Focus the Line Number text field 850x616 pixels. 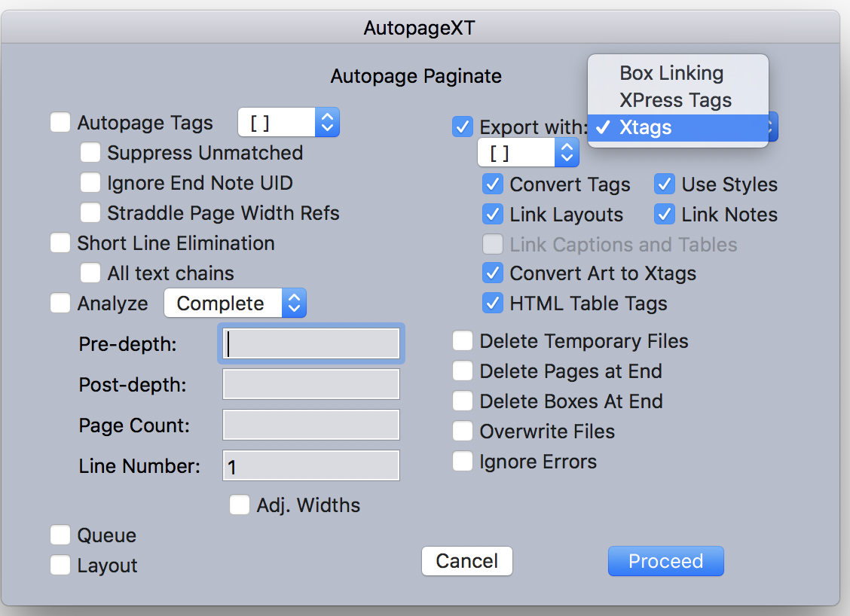[310, 466]
